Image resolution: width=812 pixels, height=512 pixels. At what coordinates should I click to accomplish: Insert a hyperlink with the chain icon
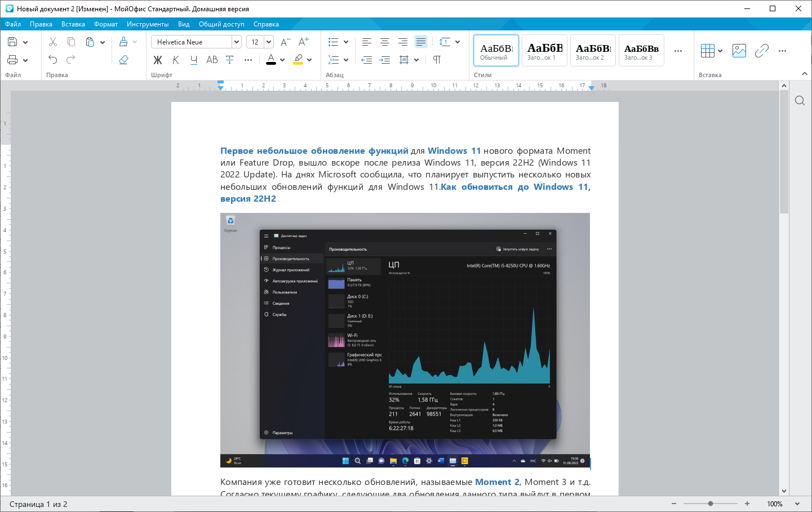point(762,51)
